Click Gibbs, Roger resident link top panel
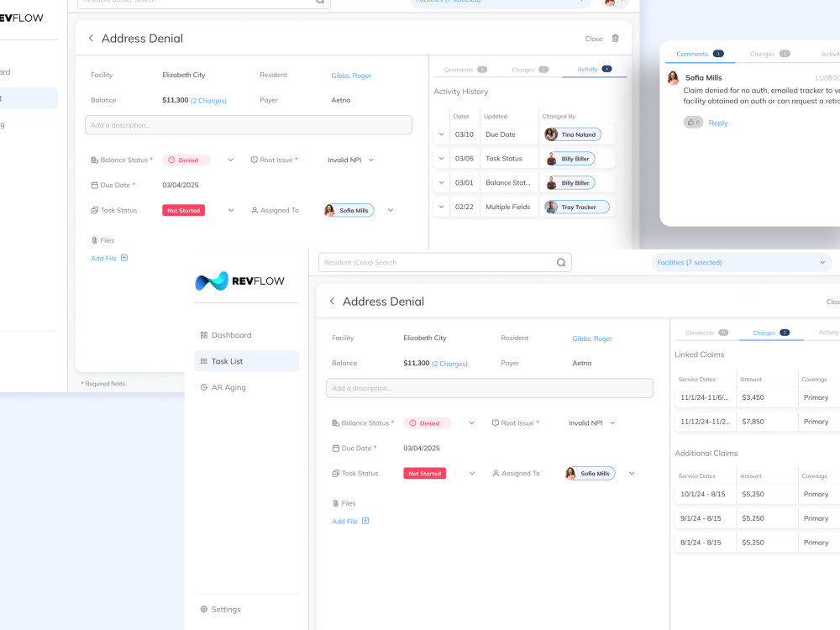This screenshot has width=840, height=630. click(x=351, y=76)
